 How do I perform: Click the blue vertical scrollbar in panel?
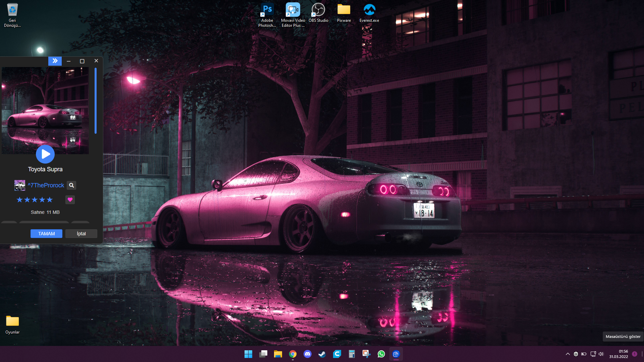tap(96, 101)
